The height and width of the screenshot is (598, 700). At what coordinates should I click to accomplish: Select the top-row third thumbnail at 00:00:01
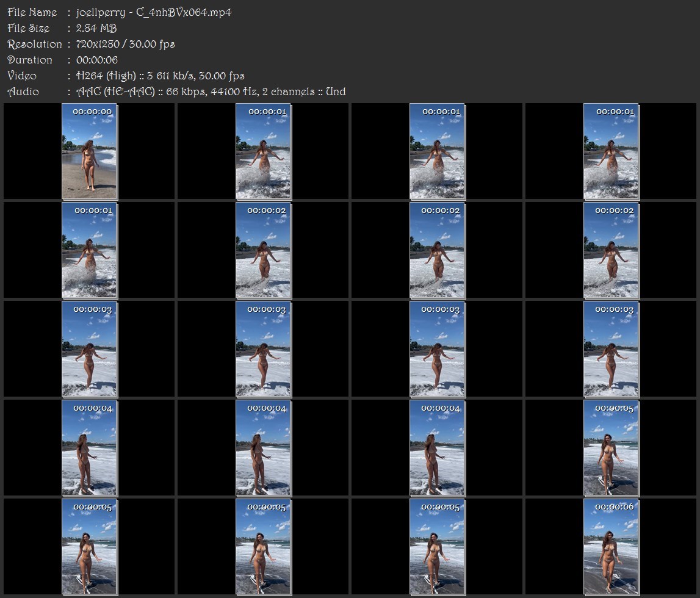coord(438,151)
